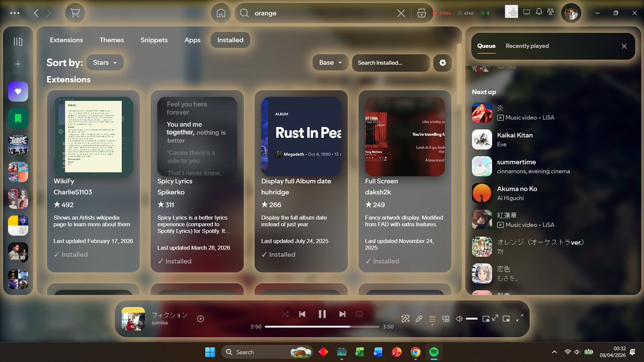Pause the current track

(x=322, y=314)
